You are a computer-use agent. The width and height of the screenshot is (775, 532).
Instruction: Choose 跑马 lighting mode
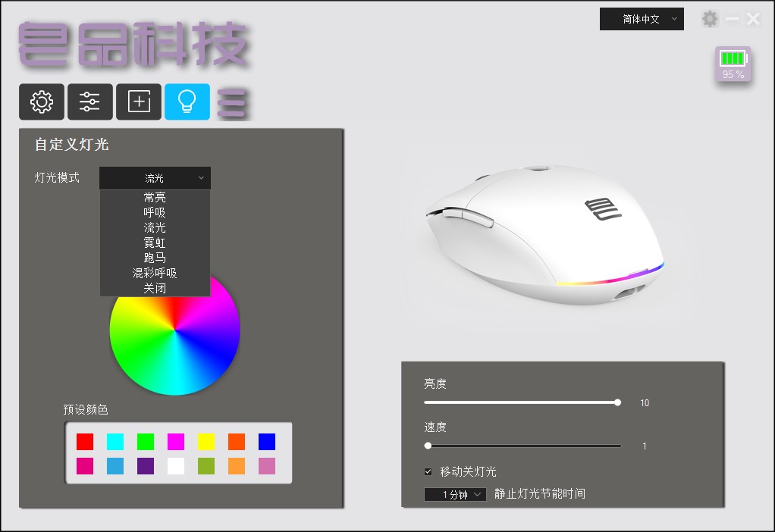[x=155, y=258]
